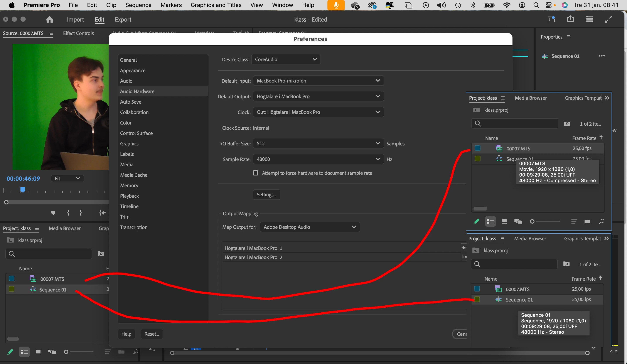This screenshot has height=364, width=627.
Task: Click the new bin folder icon beside the search field
Action: pos(101,254)
